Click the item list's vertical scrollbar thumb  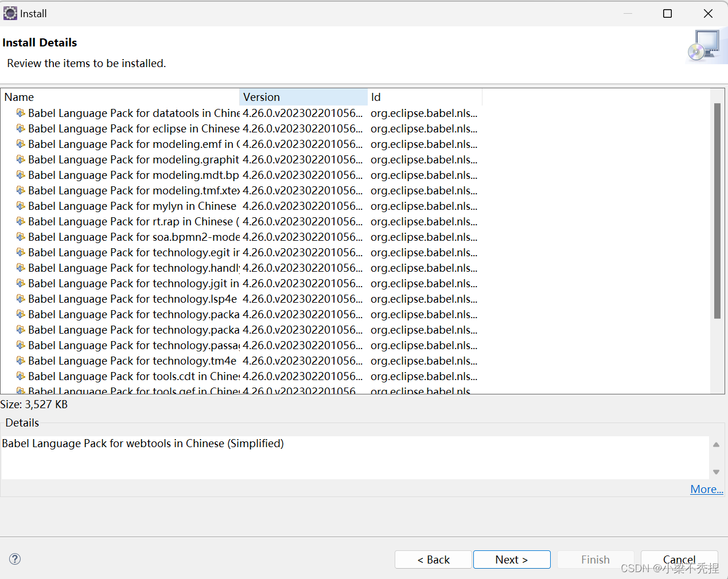coord(717,210)
